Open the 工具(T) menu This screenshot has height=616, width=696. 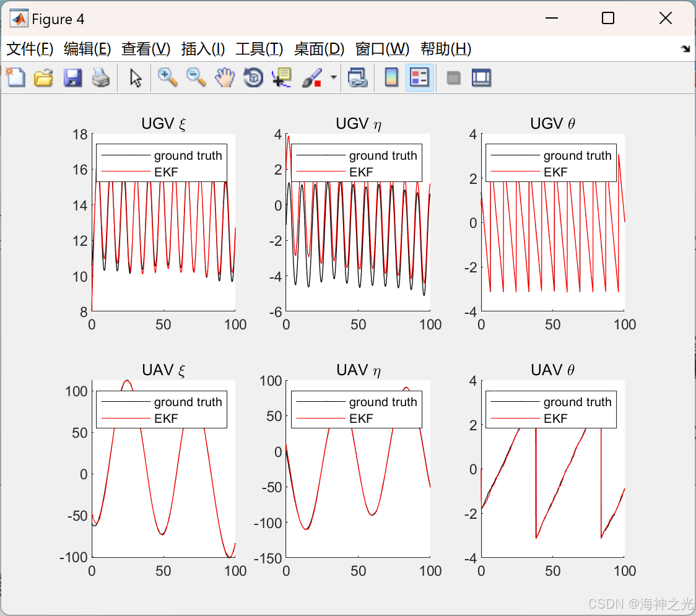(259, 49)
